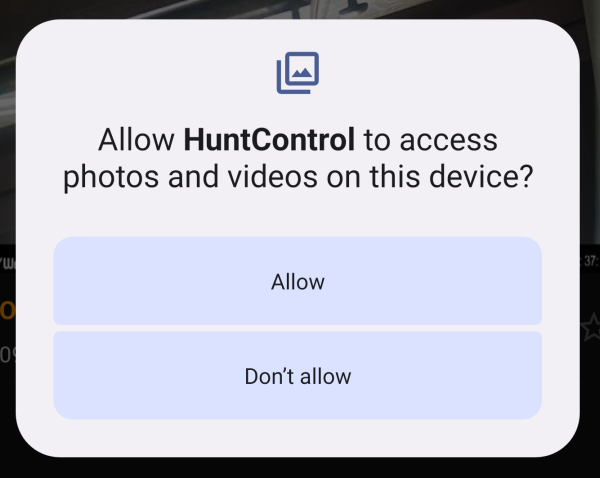Click the partially hidden text at left edge
The width and height of the screenshot is (600, 478).
[8, 263]
